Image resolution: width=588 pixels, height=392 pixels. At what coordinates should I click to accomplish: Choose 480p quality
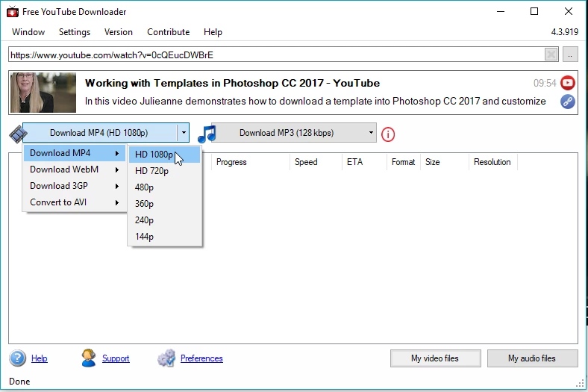tap(165, 187)
